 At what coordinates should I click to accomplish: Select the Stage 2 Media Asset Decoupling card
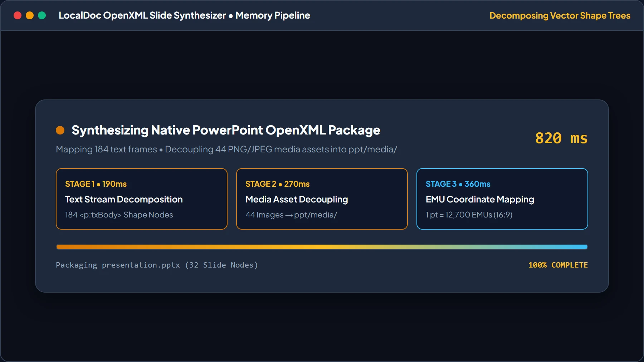(322, 199)
